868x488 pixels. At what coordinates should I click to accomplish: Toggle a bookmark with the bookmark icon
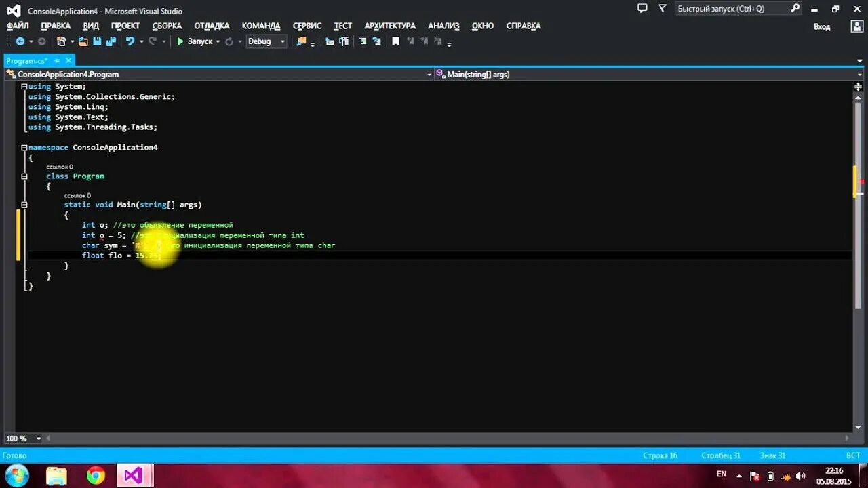pos(396,41)
